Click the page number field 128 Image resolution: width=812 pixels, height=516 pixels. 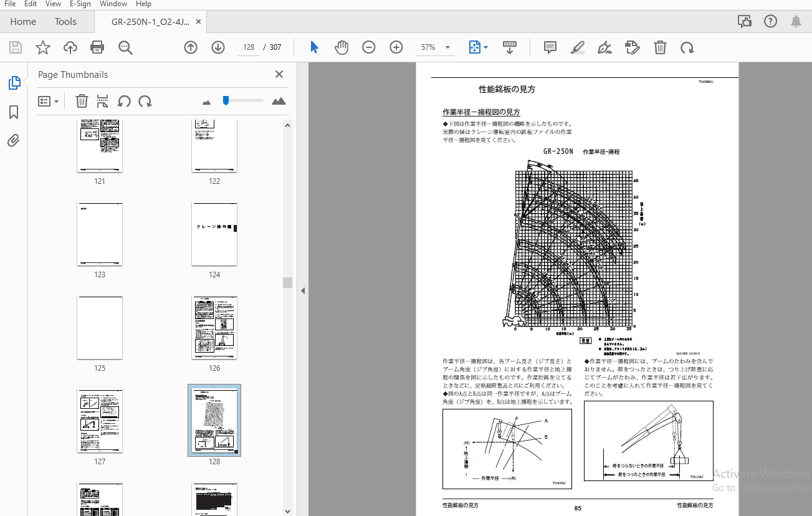[x=249, y=47]
